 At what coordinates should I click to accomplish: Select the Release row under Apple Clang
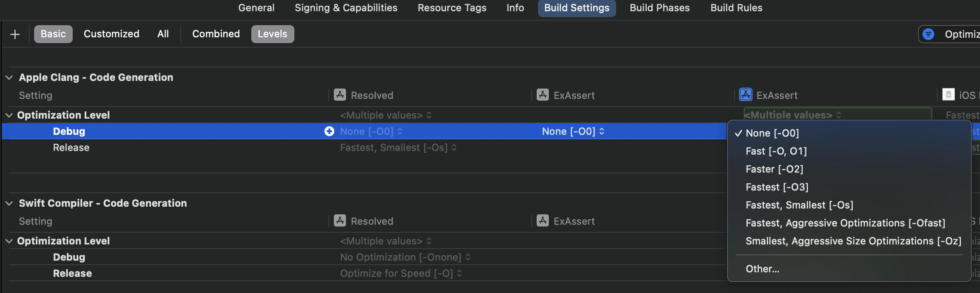tap(71, 147)
